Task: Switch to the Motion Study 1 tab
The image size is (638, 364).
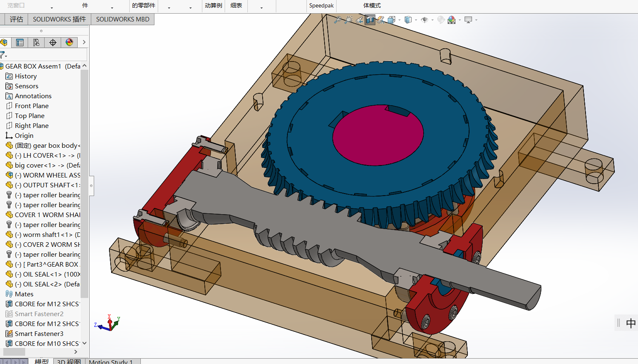Action: tap(111, 362)
